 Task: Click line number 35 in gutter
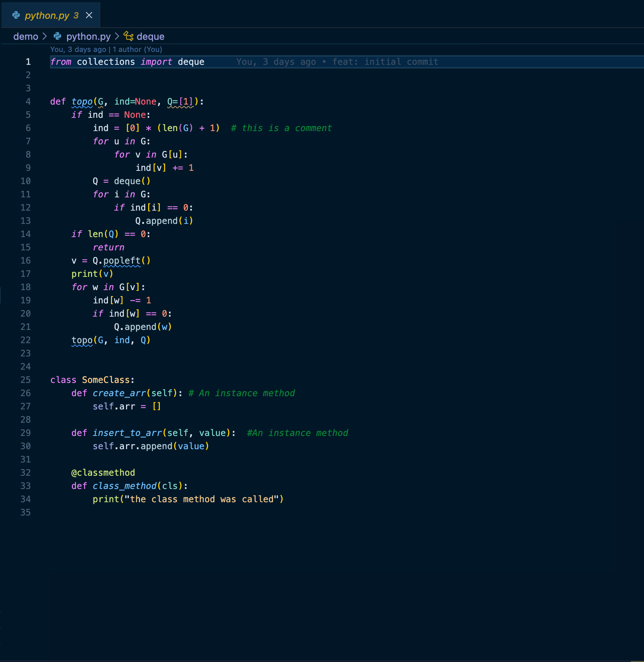[x=25, y=513]
